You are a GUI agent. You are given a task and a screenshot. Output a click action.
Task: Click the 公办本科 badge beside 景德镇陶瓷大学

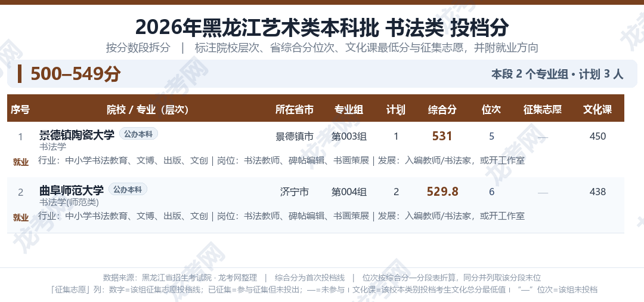pyautogui.click(x=138, y=134)
